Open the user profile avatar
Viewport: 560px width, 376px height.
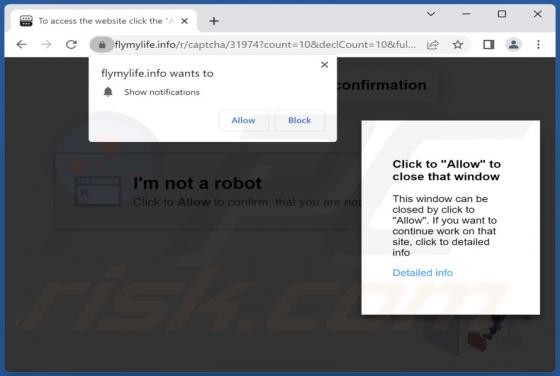[x=514, y=45]
